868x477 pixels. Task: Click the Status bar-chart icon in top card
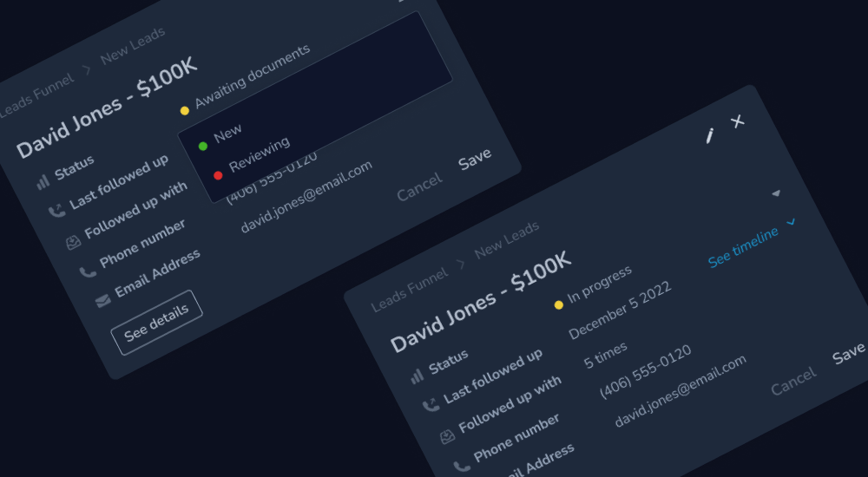(x=43, y=182)
